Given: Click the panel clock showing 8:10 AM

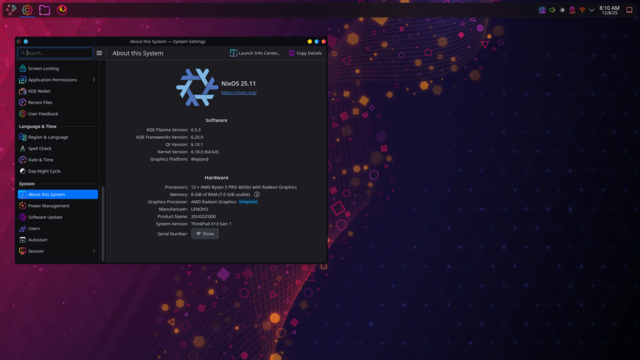Looking at the screenshot, I should coord(609,10).
